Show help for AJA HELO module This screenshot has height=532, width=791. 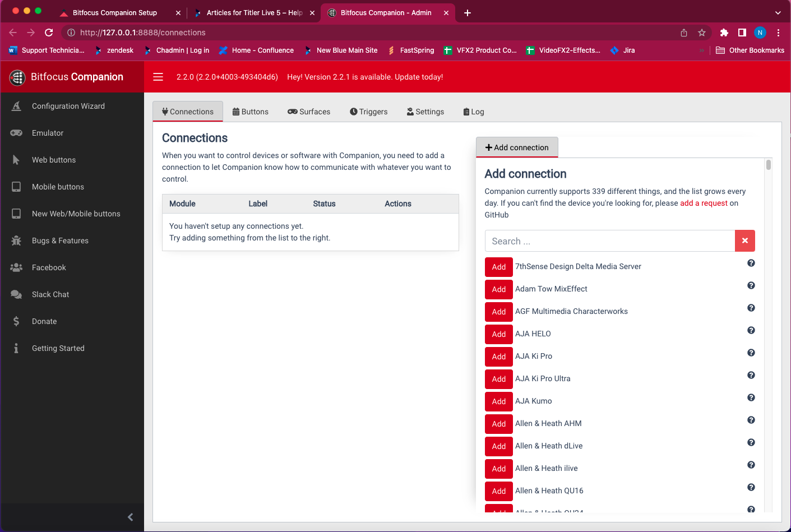751,330
